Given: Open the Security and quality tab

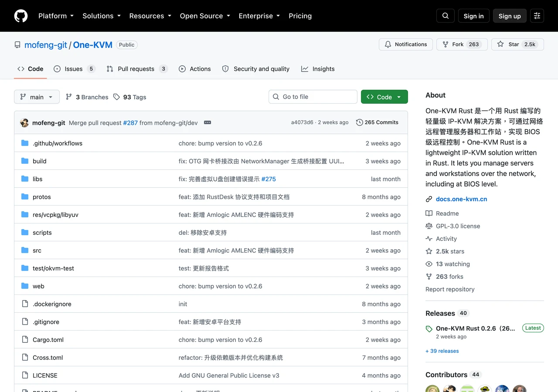Looking at the screenshot, I should (x=256, y=69).
